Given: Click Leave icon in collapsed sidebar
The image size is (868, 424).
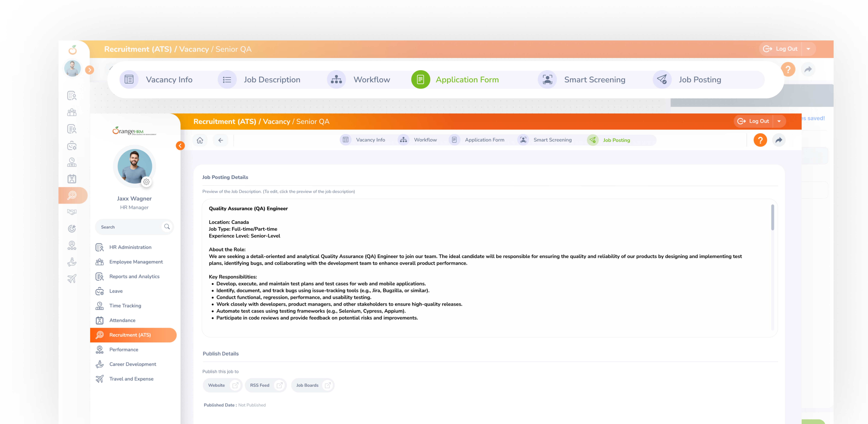Looking at the screenshot, I should tap(72, 146).
